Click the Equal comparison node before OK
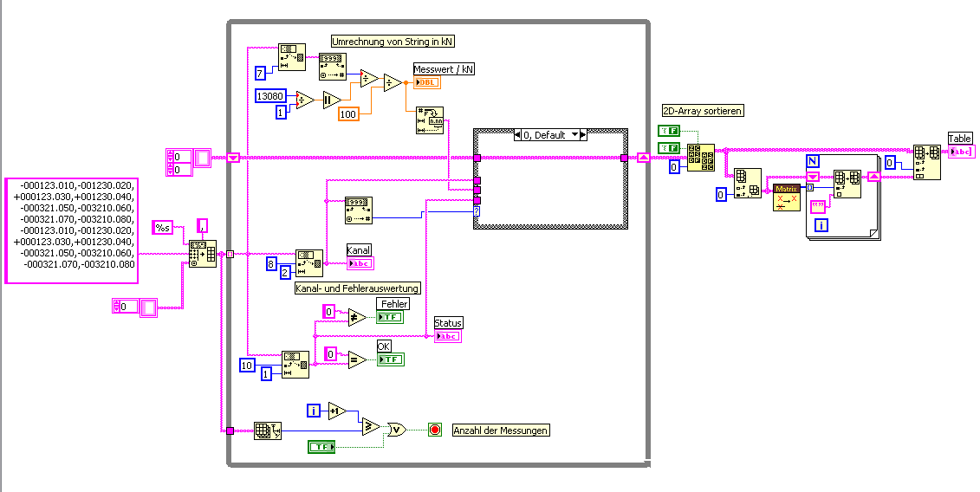 point(358,359)
